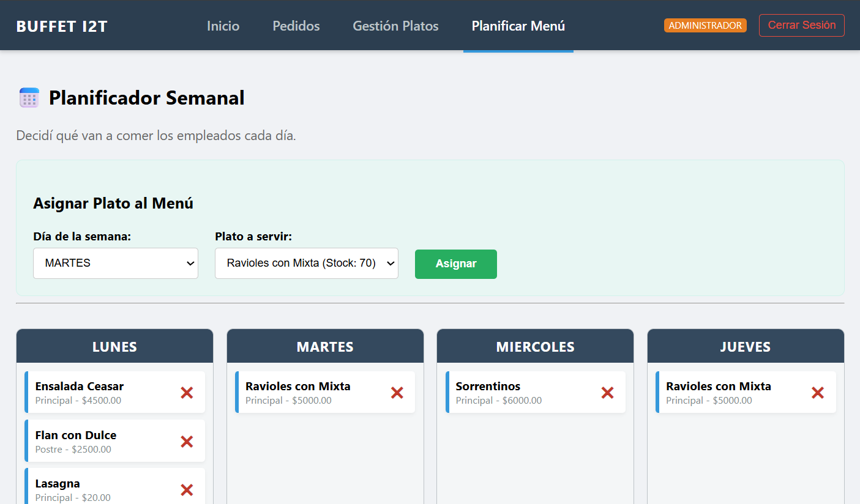This screenshot has height=504, width=860.
Task: Delete Flan con Dulce from Lunes
Action: click(x=187, y=441)
